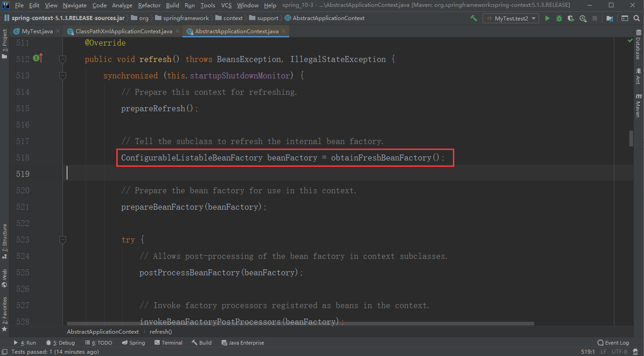Open the Build tool window at bottom
Image resolution: width=644 pixels, height=356 pixels.
(202, 343)
